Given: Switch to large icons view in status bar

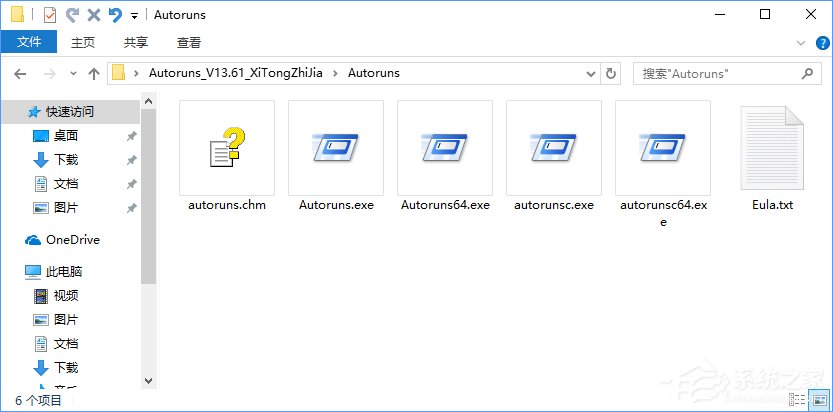Looking at the screenshot, I should pos(818,400).
